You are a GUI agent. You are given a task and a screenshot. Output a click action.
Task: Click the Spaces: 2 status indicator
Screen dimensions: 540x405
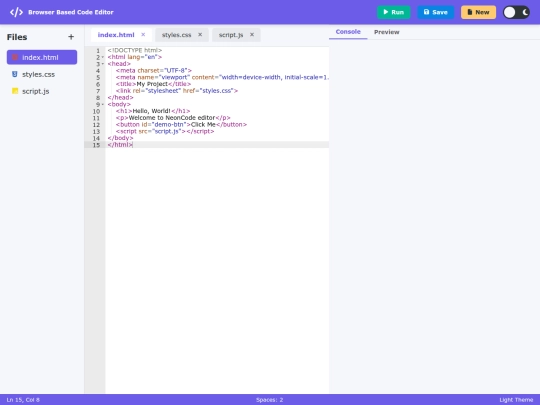pyautogui.click(x=270, y=400)
